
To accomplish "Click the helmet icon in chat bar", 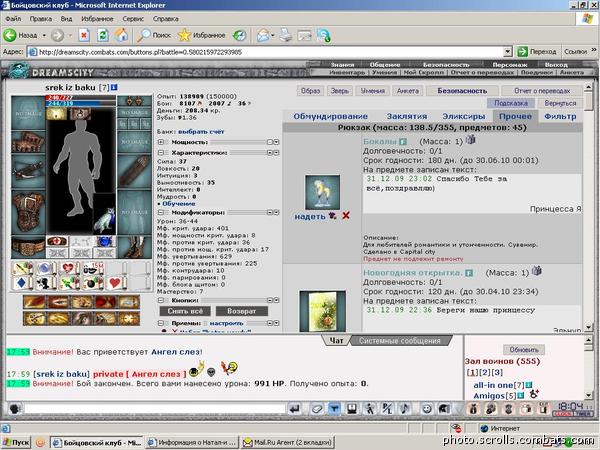I will point(444,409).
